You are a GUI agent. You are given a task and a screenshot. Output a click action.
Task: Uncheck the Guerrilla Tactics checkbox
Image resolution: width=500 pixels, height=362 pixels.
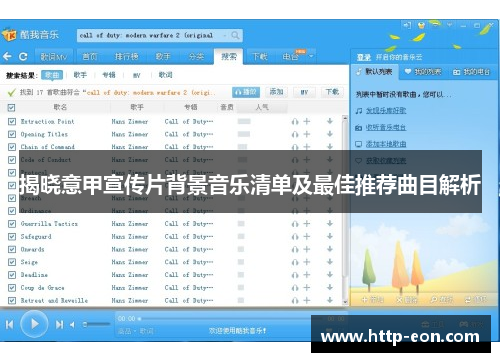[x=12, y=224]
